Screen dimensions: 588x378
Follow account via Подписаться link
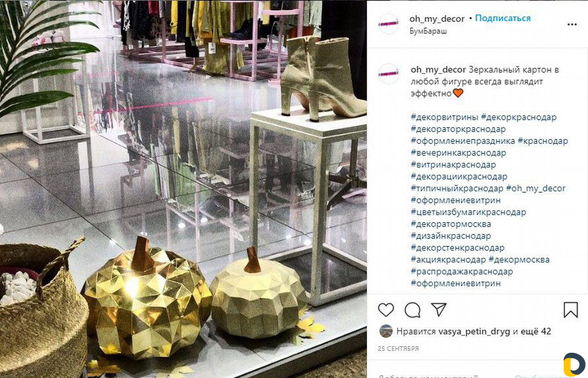click(x=503, y=18)
